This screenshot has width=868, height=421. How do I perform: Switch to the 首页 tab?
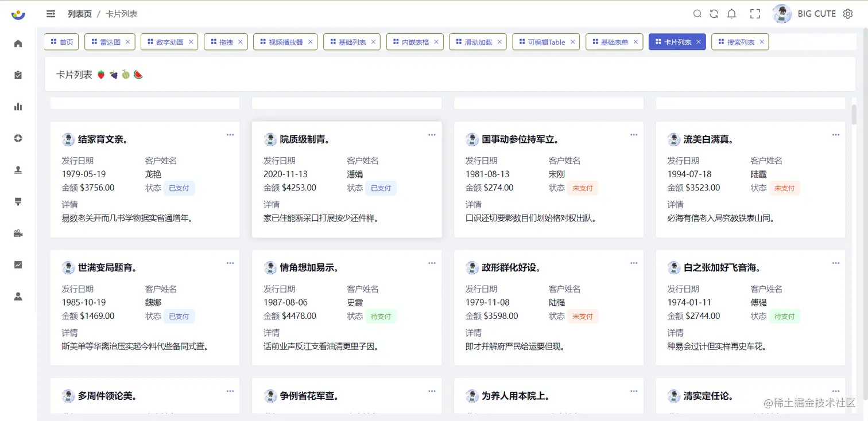pos(61,42)
